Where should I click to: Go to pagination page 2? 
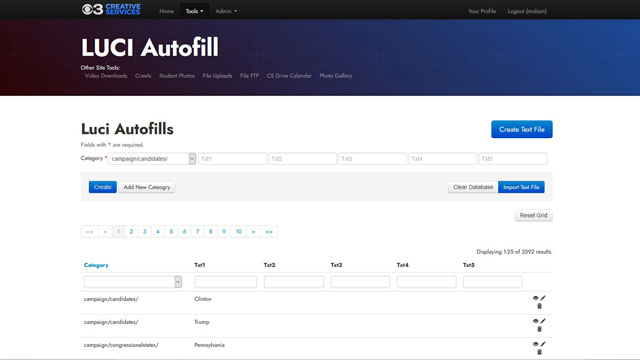pyautogui.click(x=131, y=231)
